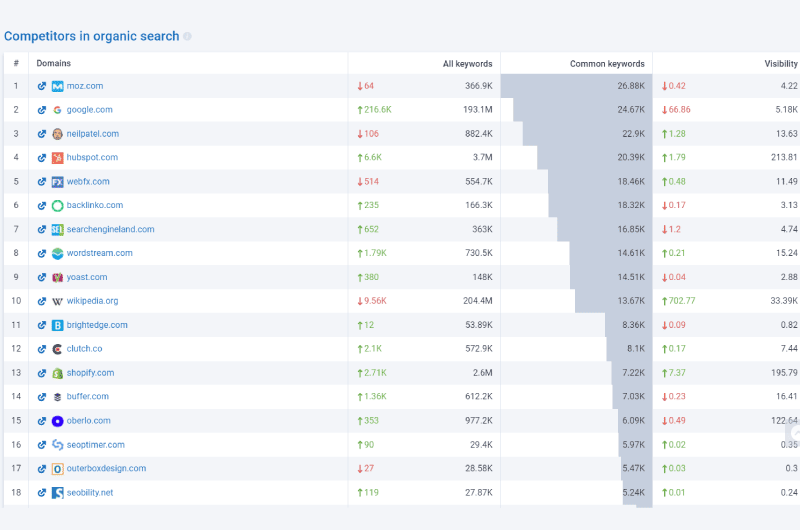Open external link icon for moz.com
The height and width of the screenshot is (530, 800).
(42, 86)
